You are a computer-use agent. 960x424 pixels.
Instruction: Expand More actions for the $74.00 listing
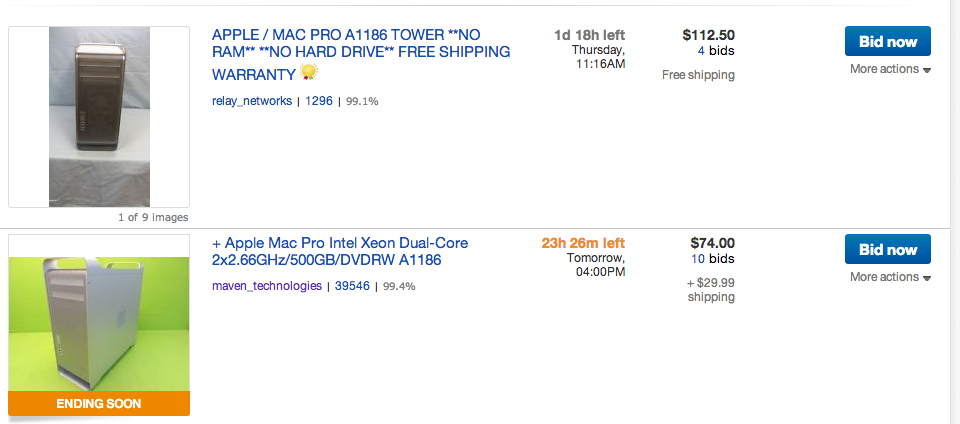890,277
